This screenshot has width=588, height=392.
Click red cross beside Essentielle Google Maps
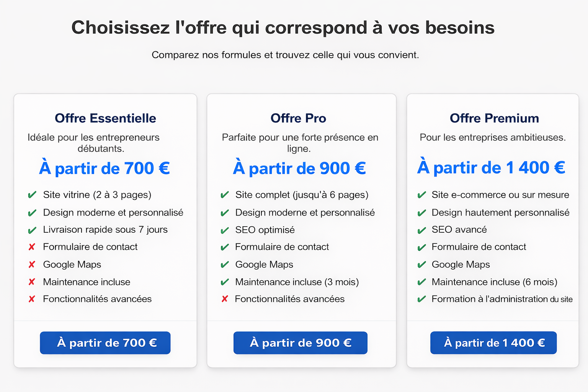coord(32,265)
